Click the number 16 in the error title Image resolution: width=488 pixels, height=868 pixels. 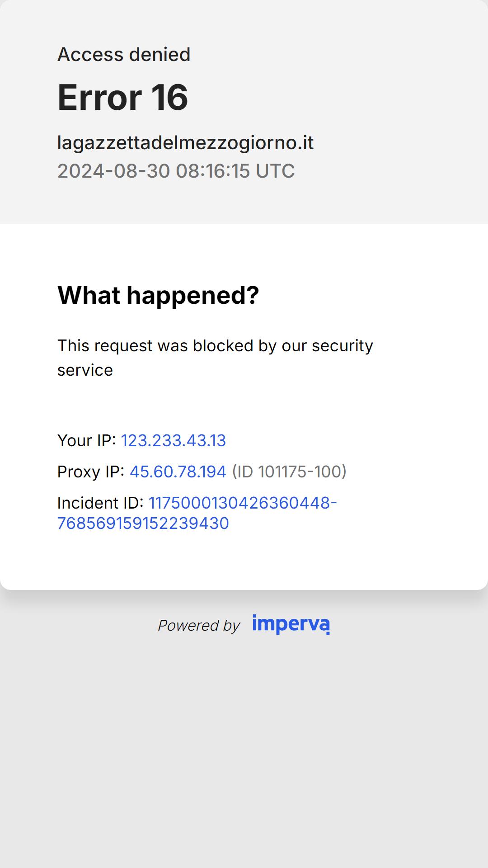click(x=169, y=97)
